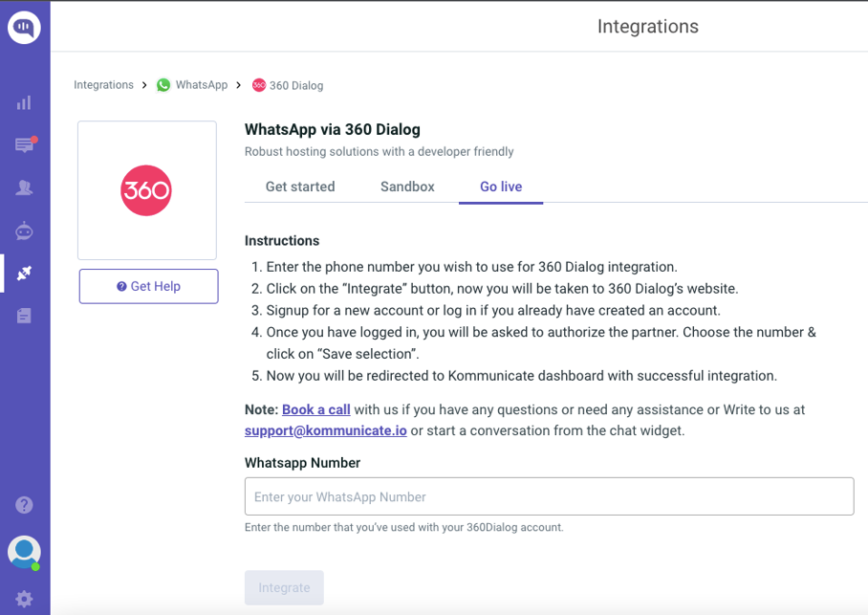Open the Book a call link
Screen dimensions: 868x615
316,409
